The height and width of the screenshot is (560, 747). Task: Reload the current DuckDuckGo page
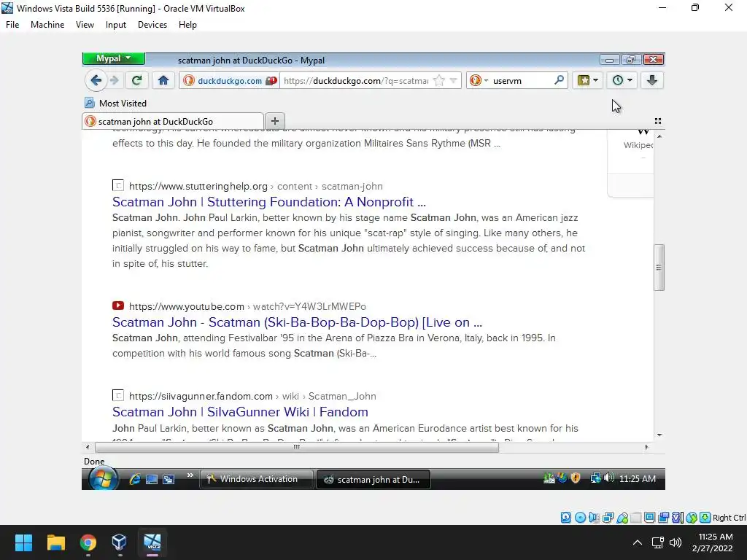pos(136,80)
